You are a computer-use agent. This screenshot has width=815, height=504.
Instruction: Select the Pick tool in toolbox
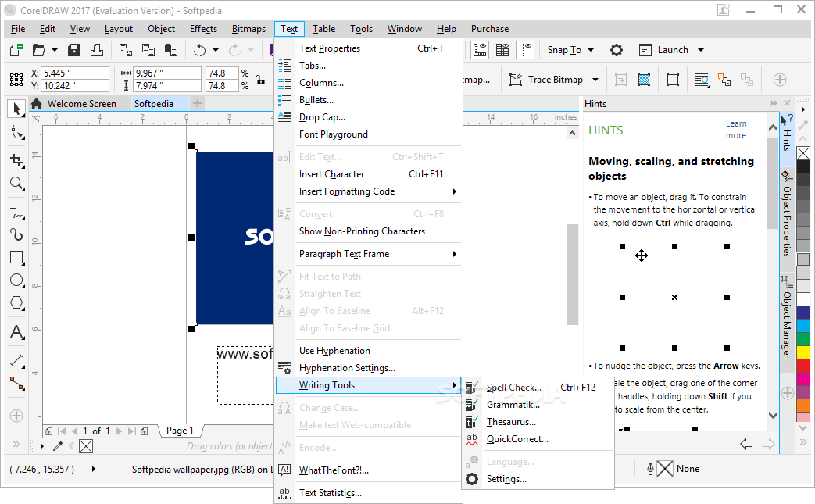[x=16, y=109]
